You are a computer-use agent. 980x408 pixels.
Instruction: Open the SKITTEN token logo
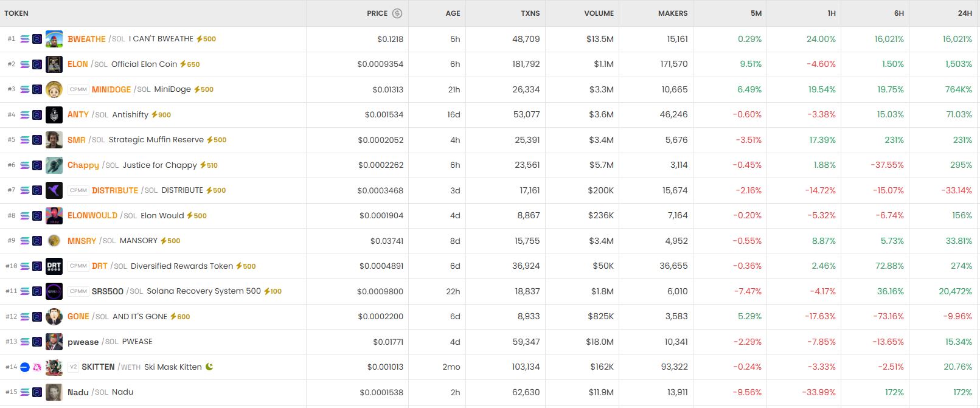click(54, 367)
